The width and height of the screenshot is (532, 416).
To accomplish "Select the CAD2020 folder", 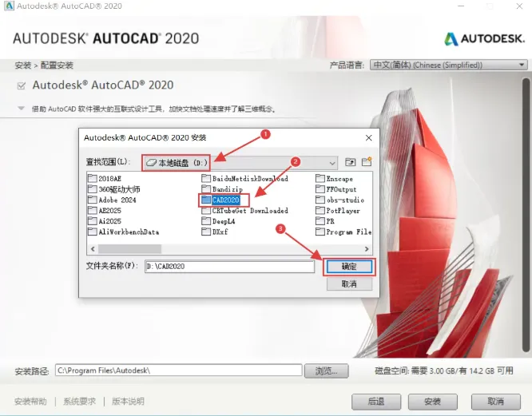I will click(x=220, y=200).
